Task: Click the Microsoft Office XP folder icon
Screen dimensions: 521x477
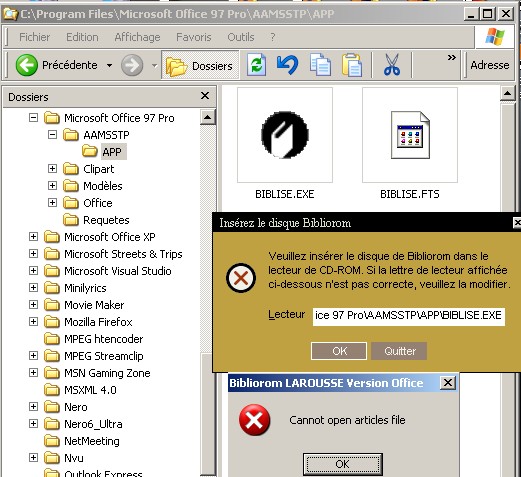Action: click(x=52, y=237)
